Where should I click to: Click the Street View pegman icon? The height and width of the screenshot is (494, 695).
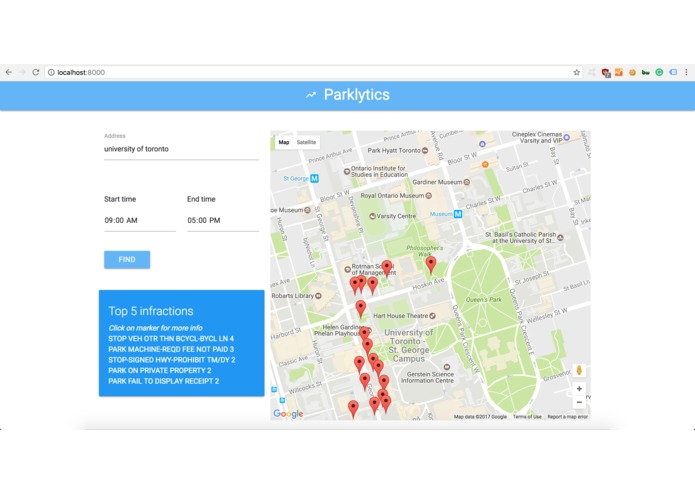tap(579, 370)
